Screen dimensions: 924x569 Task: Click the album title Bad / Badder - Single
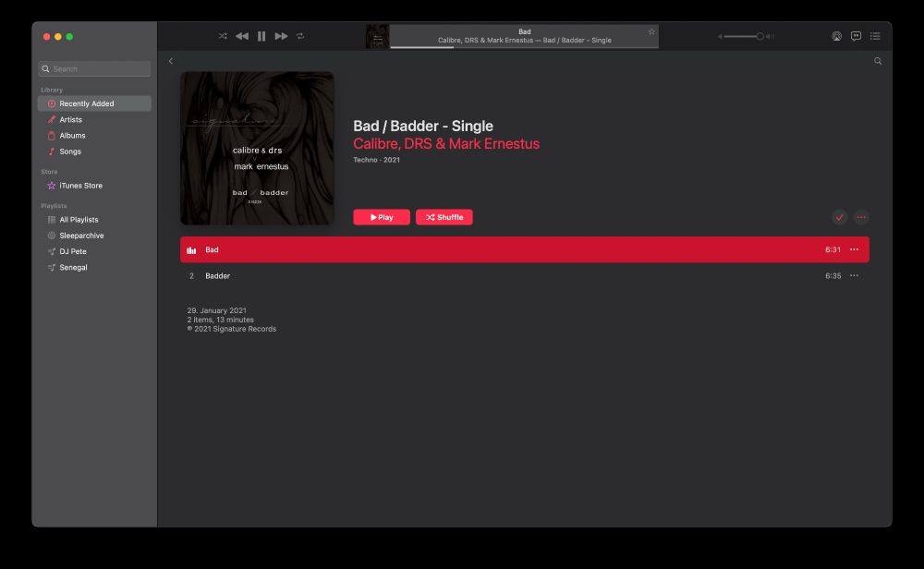click(423, 126)
